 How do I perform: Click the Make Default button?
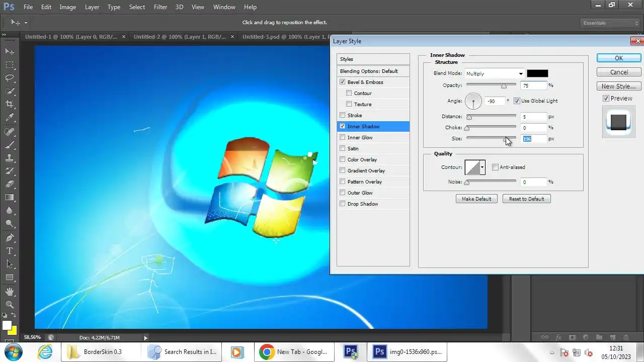(476, 199)
